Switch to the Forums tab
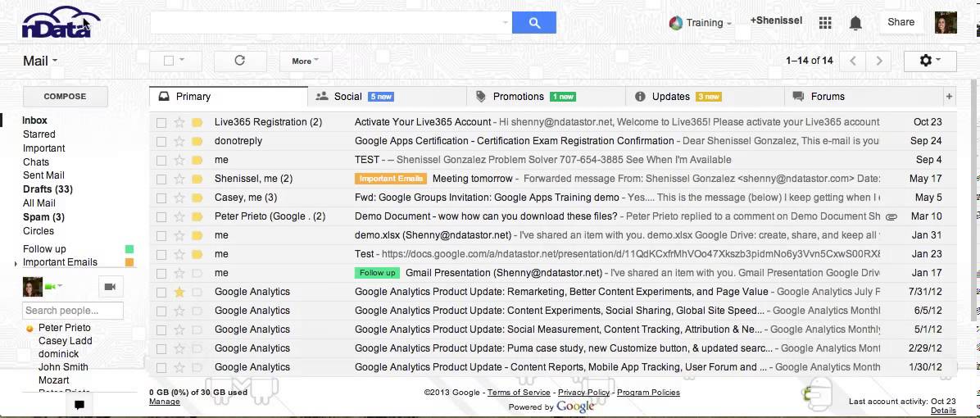The height and width of the screenshot is (418, 980). tap(864, 96)
